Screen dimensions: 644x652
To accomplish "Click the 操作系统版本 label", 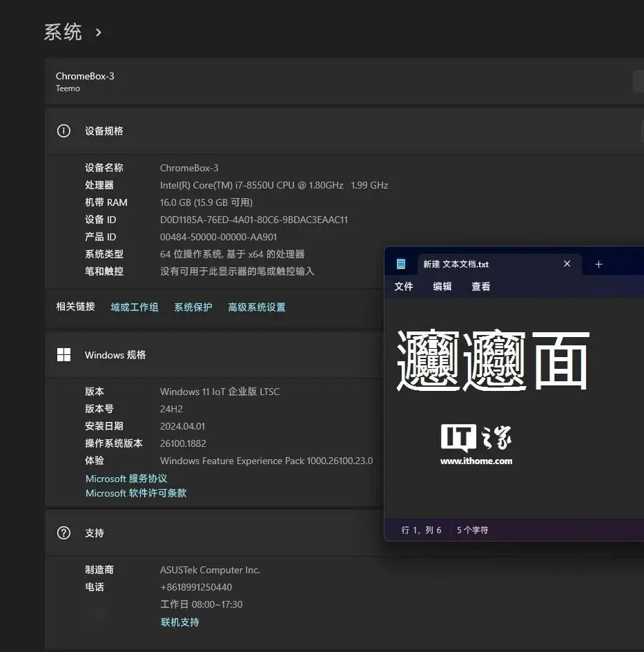I will (113, 443).
